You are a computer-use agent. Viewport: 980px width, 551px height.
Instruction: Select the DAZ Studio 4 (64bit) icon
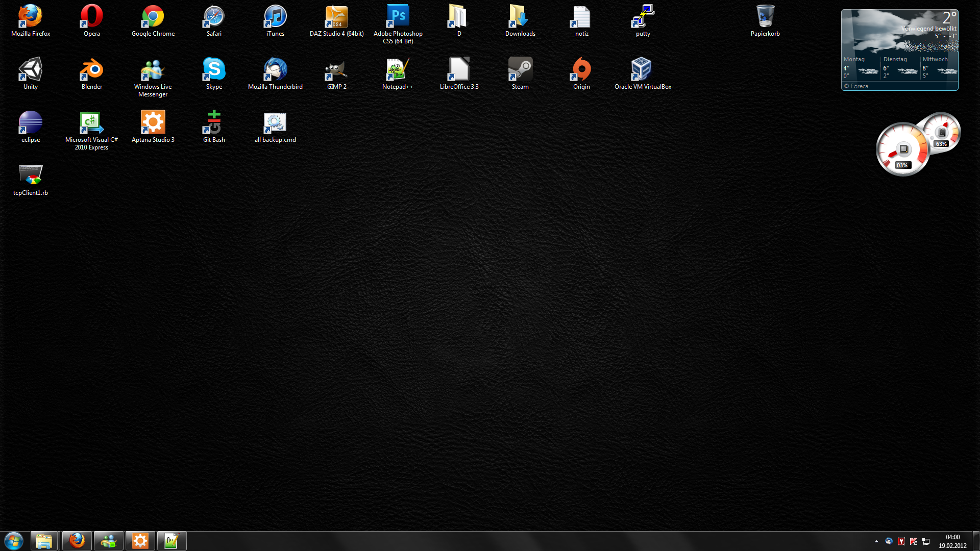click(x=337, y=21)
